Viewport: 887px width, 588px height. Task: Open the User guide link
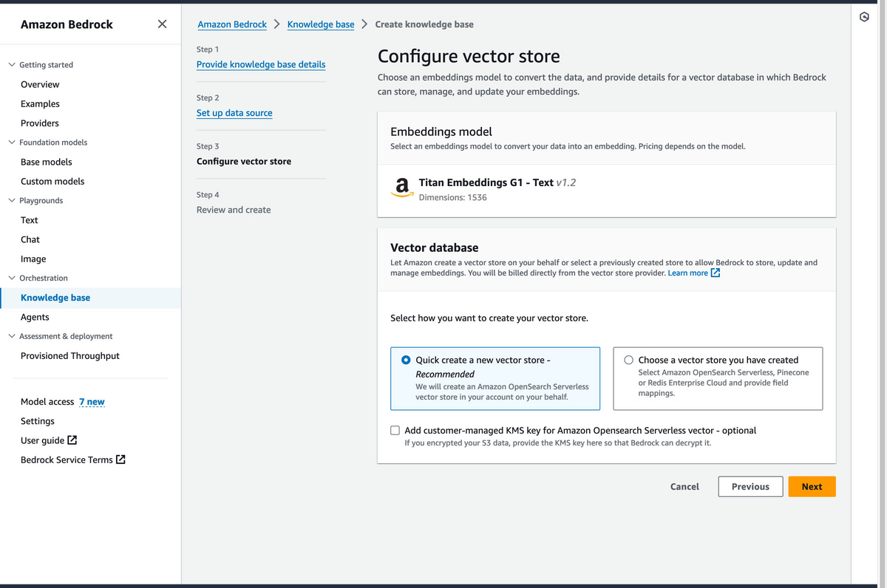click(42, 440)
